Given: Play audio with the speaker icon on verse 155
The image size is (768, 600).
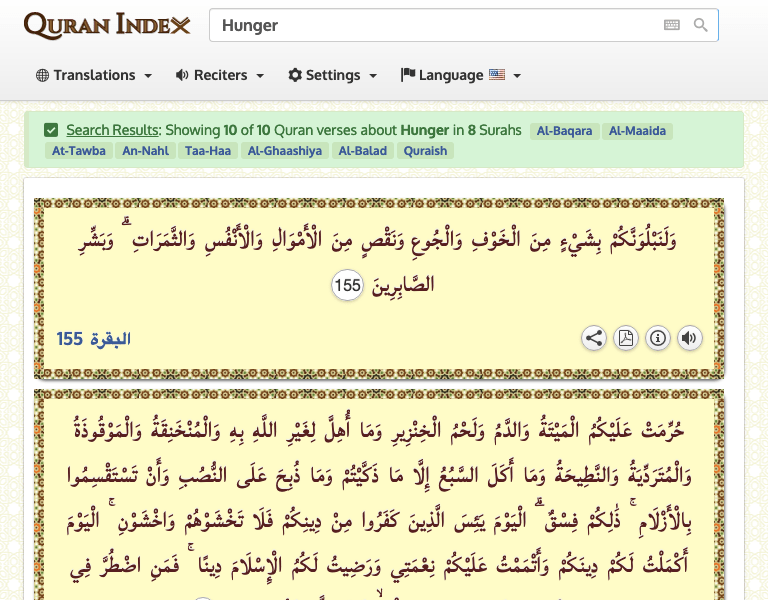Looking at the screenshot, I should point(689,338).
